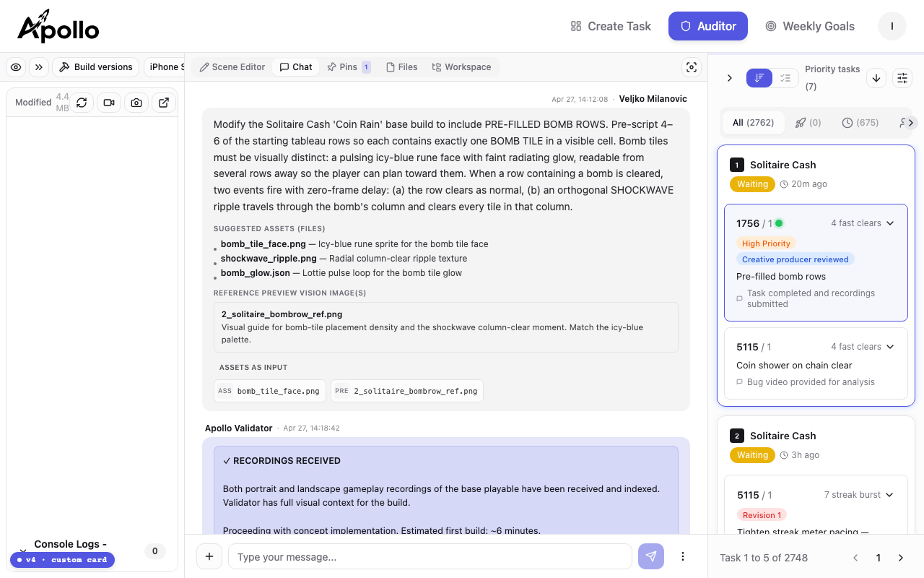Open the second Solitaire Cash task group

tap(783, 436)
